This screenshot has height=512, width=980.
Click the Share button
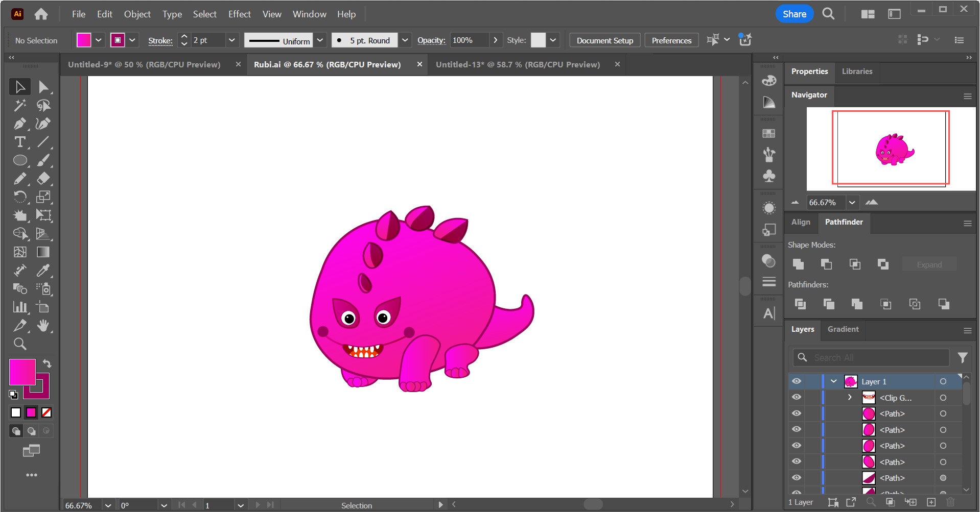[795, 14]
